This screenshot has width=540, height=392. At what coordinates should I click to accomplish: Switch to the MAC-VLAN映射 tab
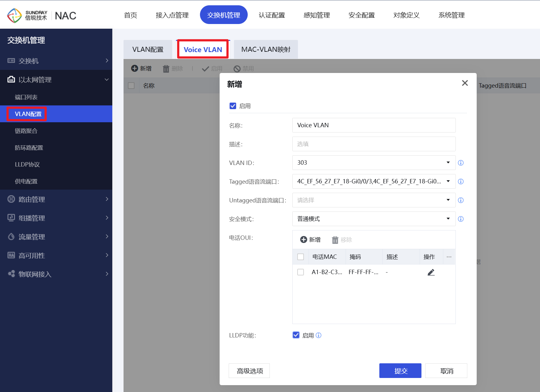(266, 49)
